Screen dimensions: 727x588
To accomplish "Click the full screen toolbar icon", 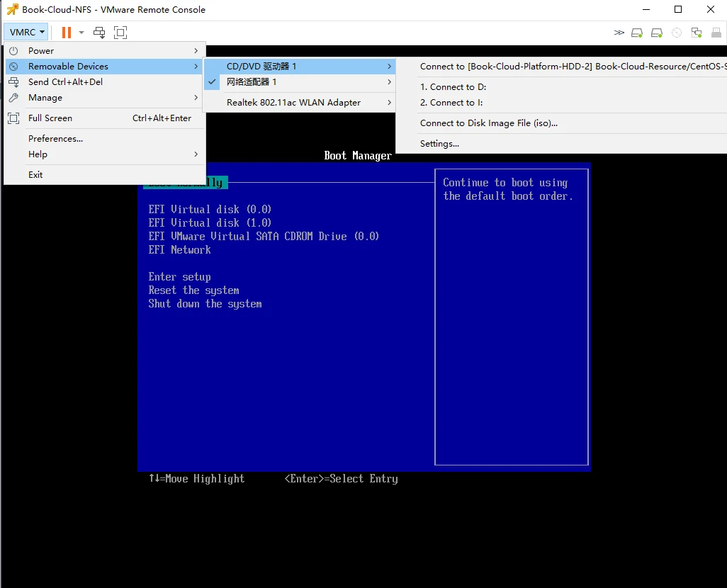I will 120,32.
